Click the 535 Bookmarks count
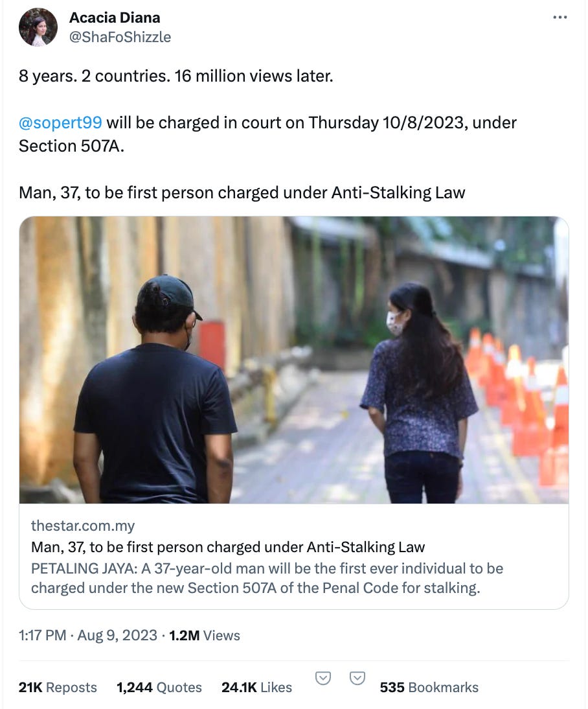Viewport: 588px width, 709px height. (x=429, y=688)
